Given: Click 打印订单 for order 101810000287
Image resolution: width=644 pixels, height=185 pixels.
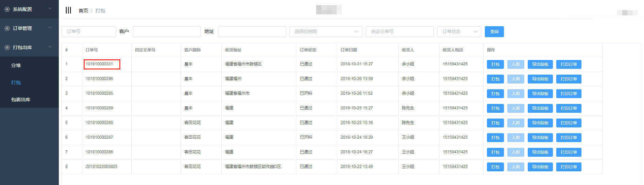Looking at the screenshot, I should point(569,138).
